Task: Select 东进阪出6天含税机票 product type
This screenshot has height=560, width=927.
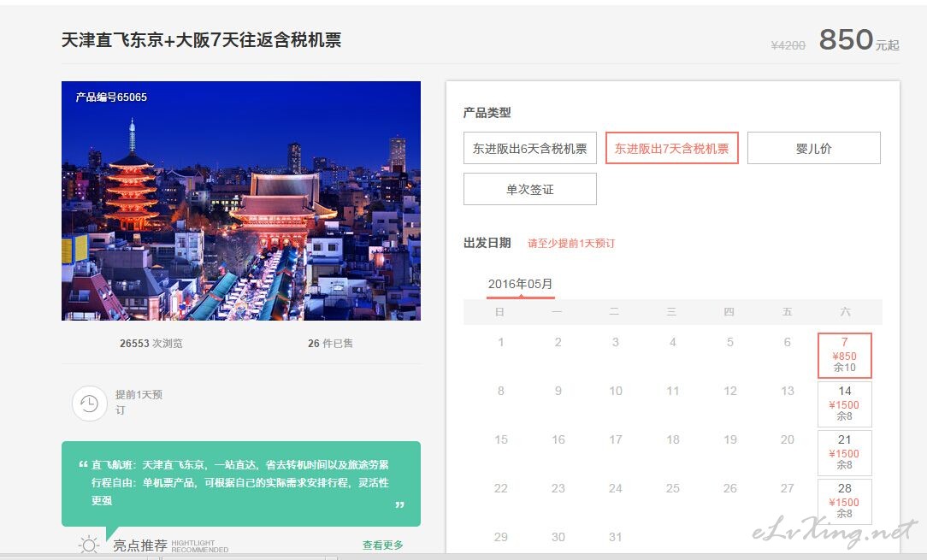Action: point(529,148)
